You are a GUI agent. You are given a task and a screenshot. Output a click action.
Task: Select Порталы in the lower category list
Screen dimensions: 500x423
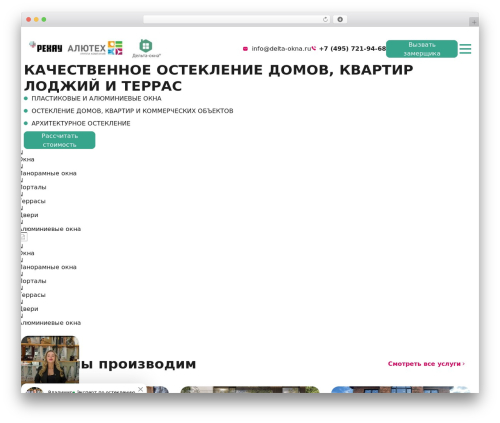[33, 281]
